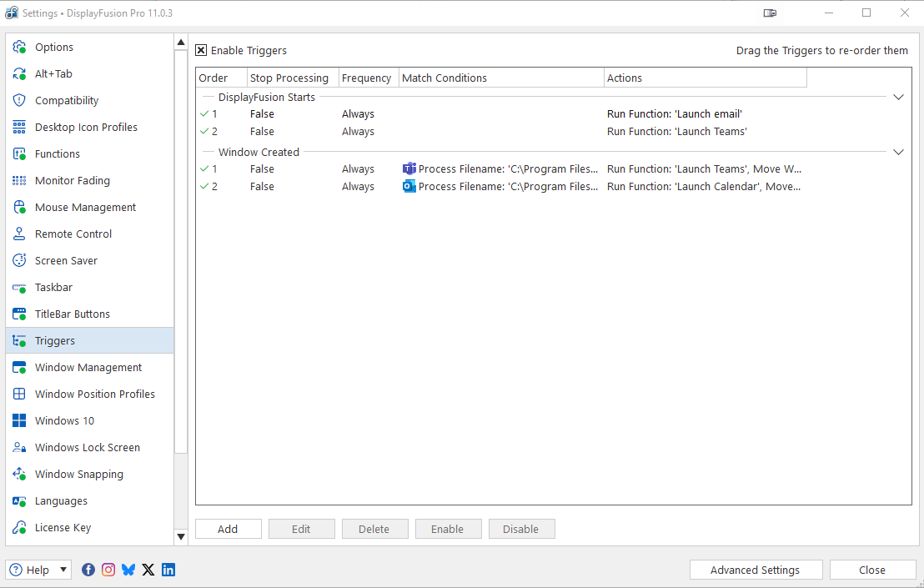Open the Window Snapping settings page
The image size is (924, 588).
coord(78,474)
